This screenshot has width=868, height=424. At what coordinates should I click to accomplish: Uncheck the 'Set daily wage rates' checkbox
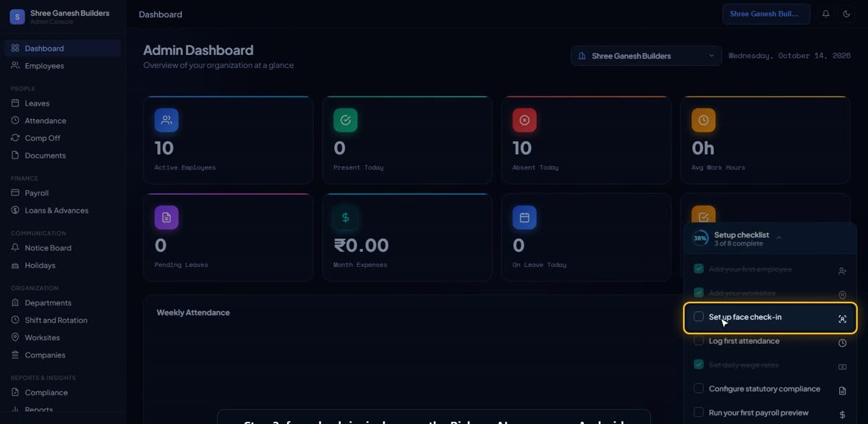pos(699,364)
